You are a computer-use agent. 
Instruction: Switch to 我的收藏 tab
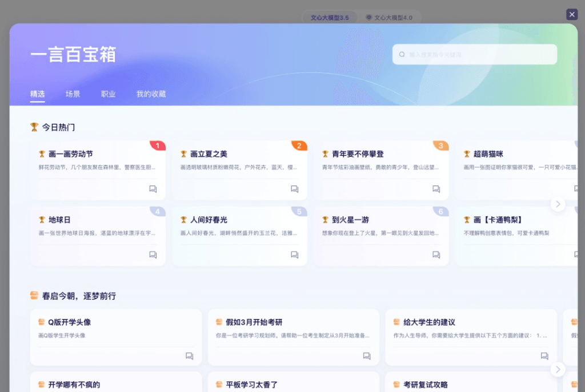[x=151, y=94]
